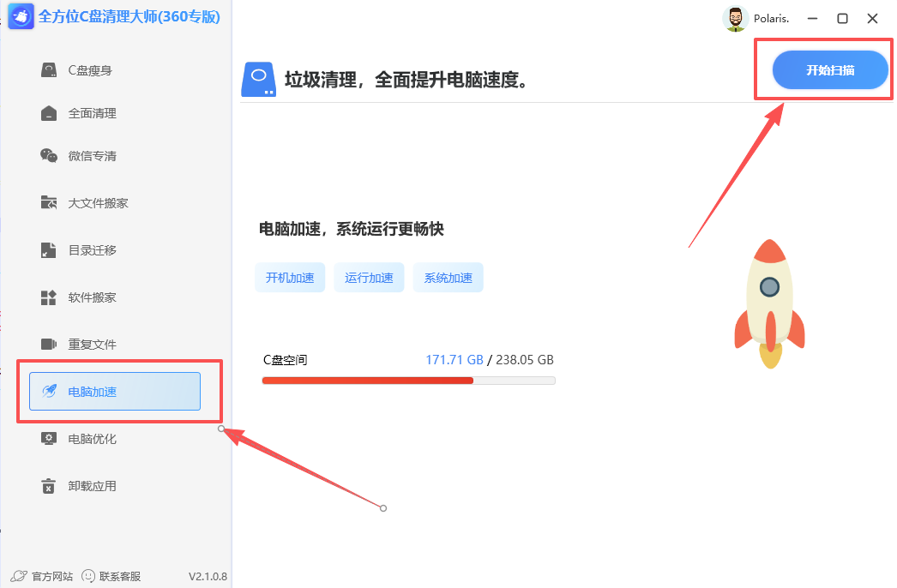The height and width of the screenshot is (588, 897).
Task: Click the 卸载应用 uninstall trash icon
Action: click(49, 485)
